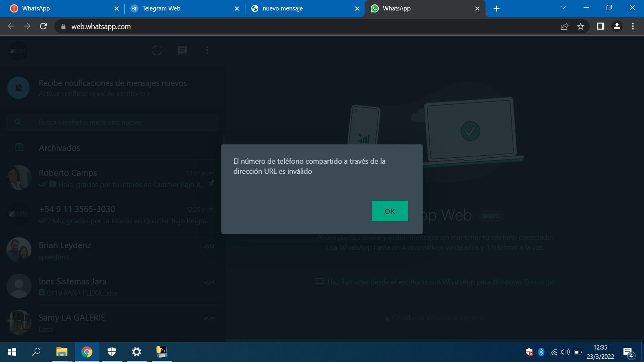Open Windows Start menu
Viewport: 644px width, 362px height.
[12, 352]
